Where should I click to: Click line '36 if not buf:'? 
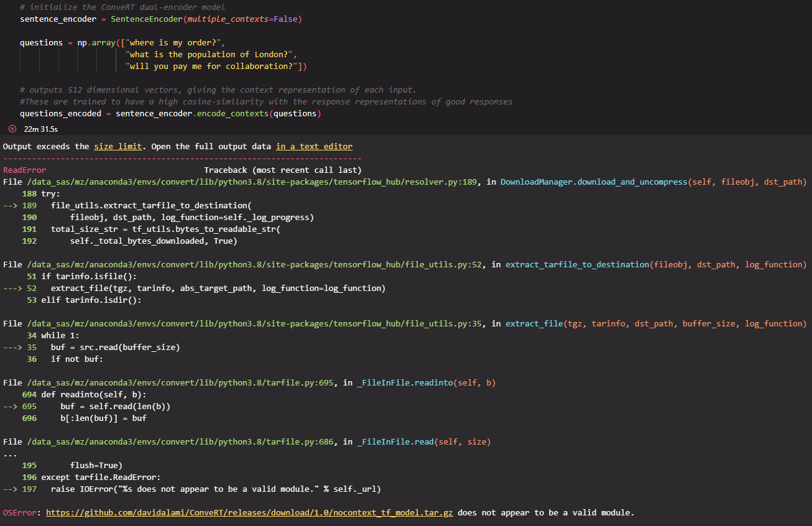(x=65, y=359)
